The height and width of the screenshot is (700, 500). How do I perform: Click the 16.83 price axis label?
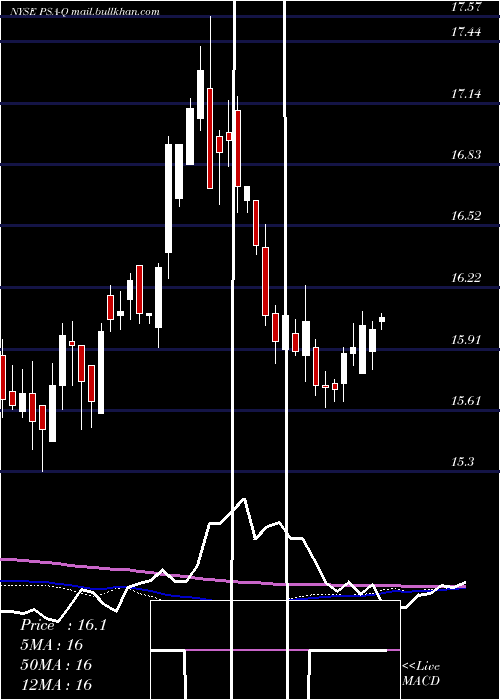467,155
